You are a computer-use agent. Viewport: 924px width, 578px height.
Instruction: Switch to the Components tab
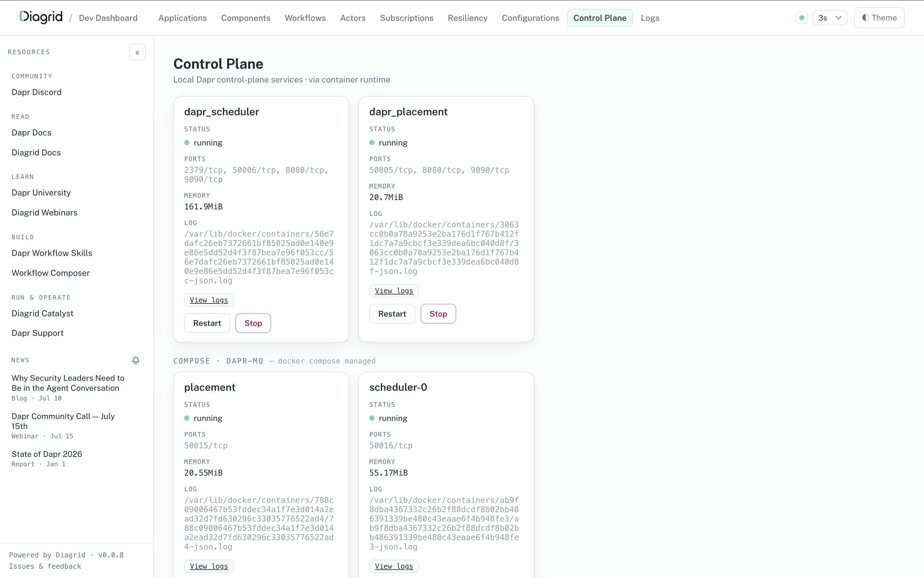(x=245, y=18)
